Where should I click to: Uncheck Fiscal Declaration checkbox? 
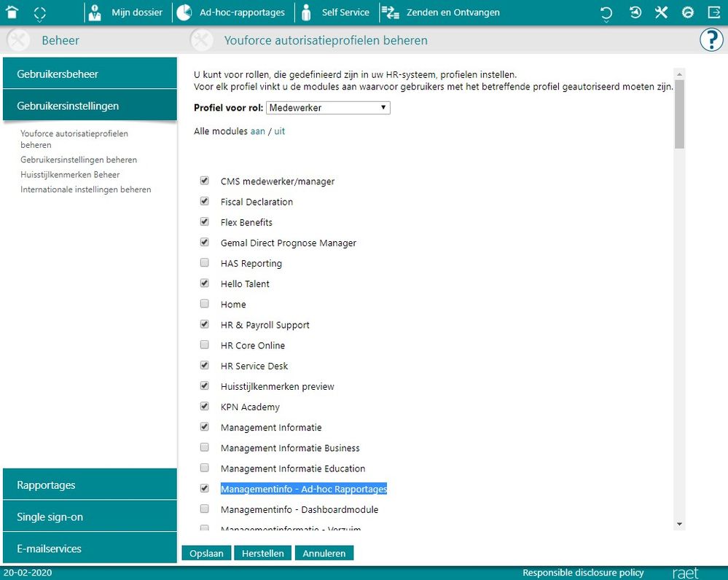click(204, 200)
